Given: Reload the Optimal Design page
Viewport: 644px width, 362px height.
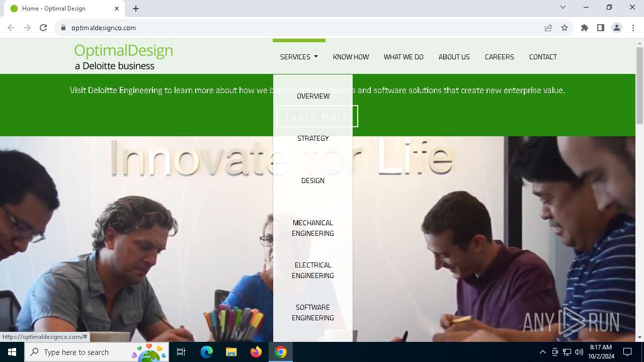Looking at the screenshot, I should pyautogui.click(x=43, y=28).
